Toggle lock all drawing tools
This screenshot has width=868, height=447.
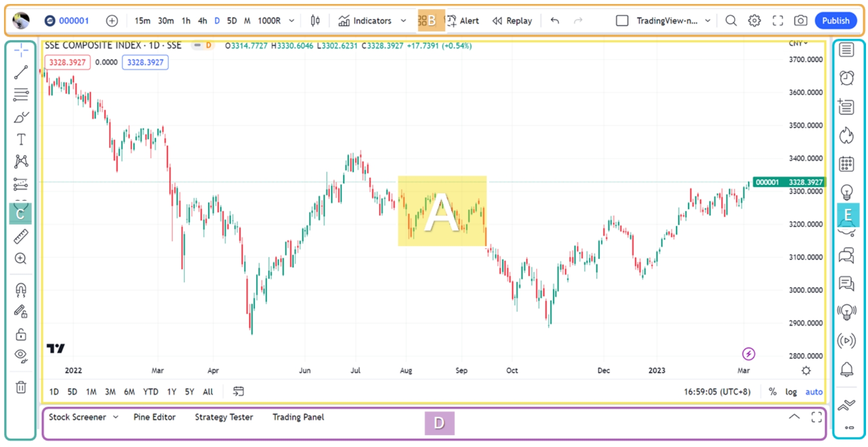(20, 334)
